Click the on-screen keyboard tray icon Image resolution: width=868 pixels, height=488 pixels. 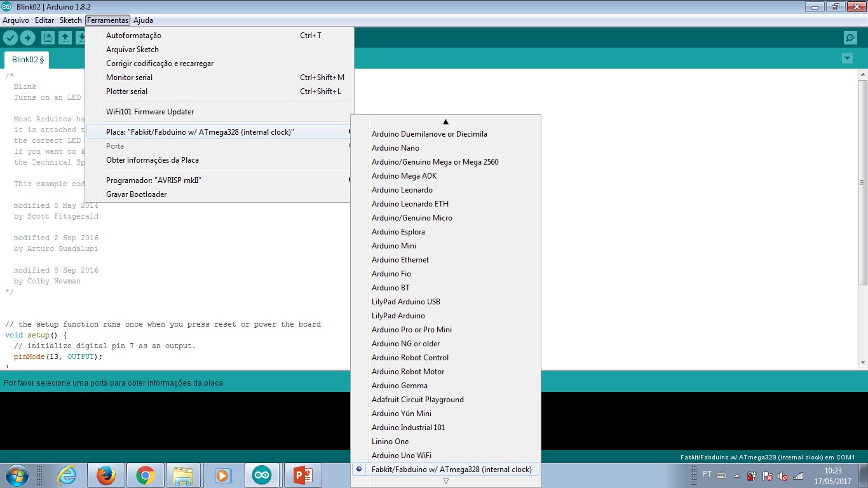click(721, 475)
